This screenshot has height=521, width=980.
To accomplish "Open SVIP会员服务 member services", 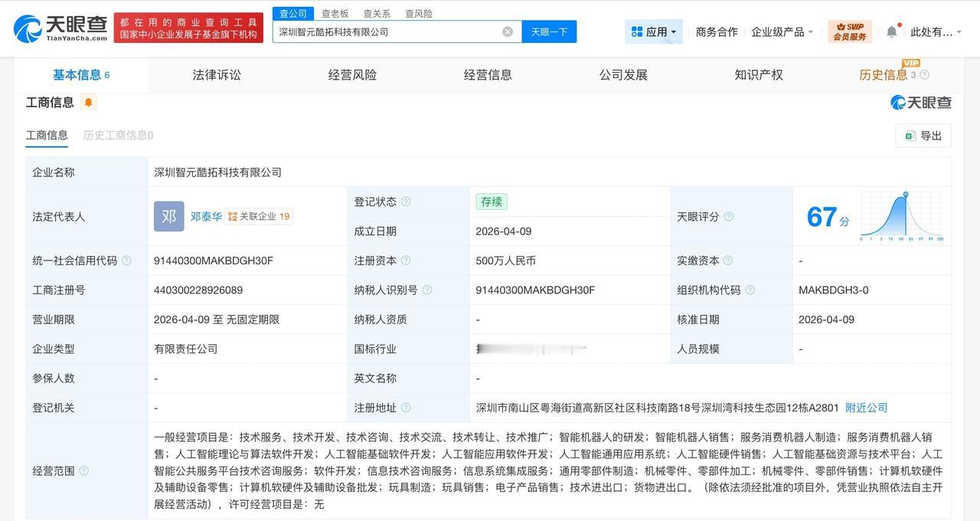I will tap(850, 31).
